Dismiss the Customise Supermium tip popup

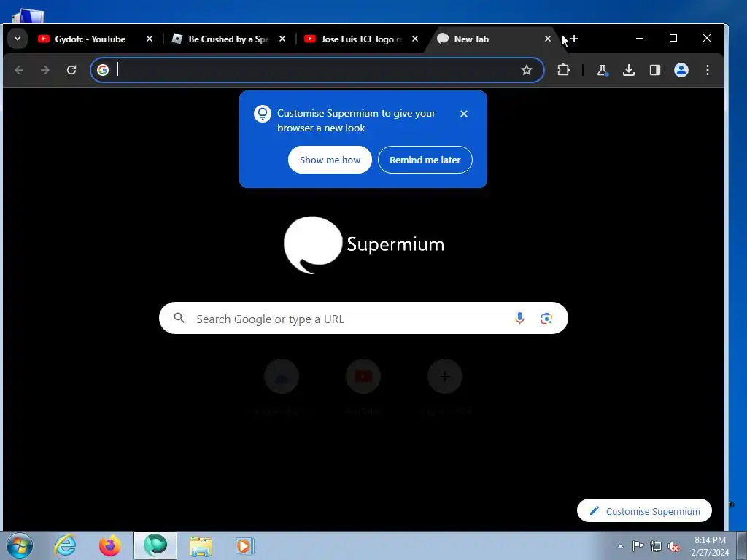[463, 114]
